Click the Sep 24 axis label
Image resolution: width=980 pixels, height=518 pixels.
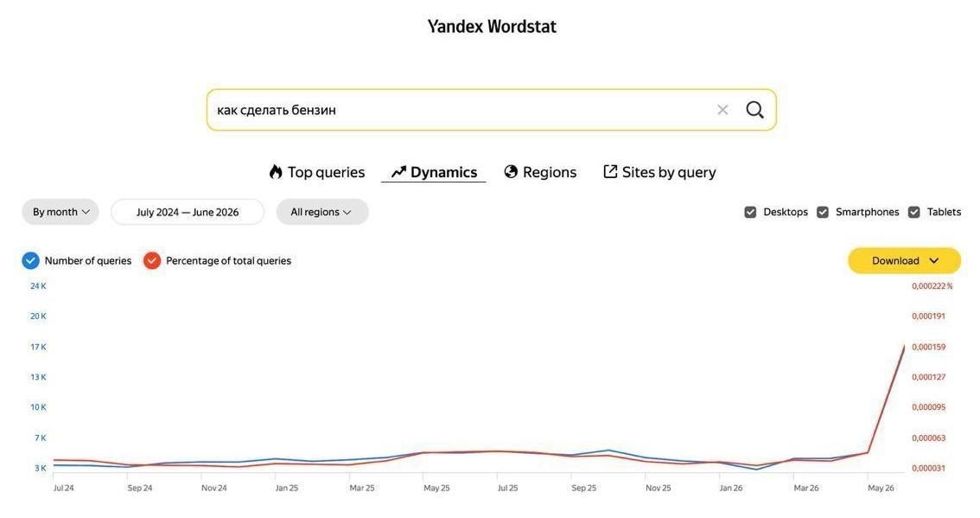140,488
